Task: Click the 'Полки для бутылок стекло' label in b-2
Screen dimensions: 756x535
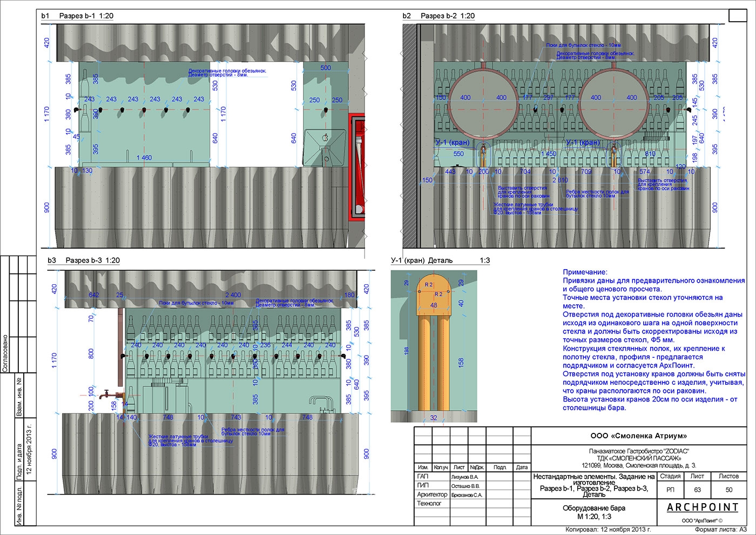Action: pyautogui.click(x=583, y=45)
